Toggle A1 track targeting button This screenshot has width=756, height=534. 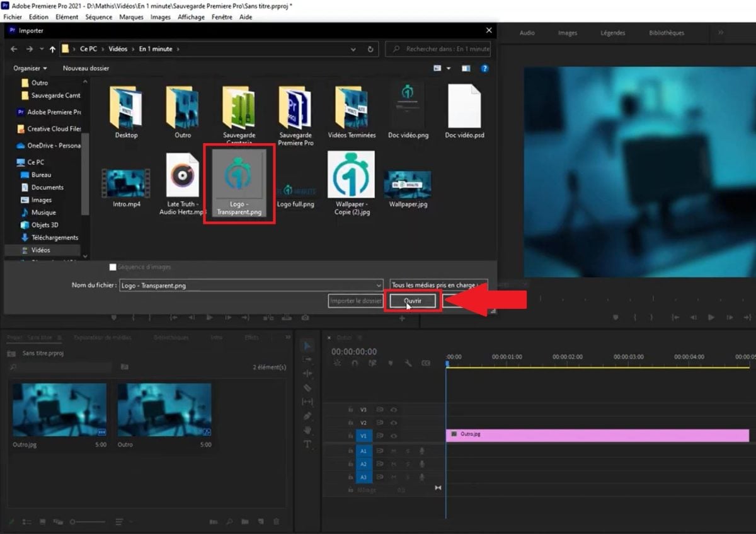point(364,451)
